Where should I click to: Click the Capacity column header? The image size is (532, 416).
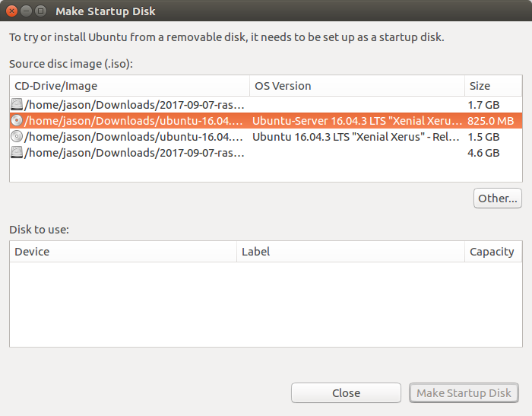(493, 252)
